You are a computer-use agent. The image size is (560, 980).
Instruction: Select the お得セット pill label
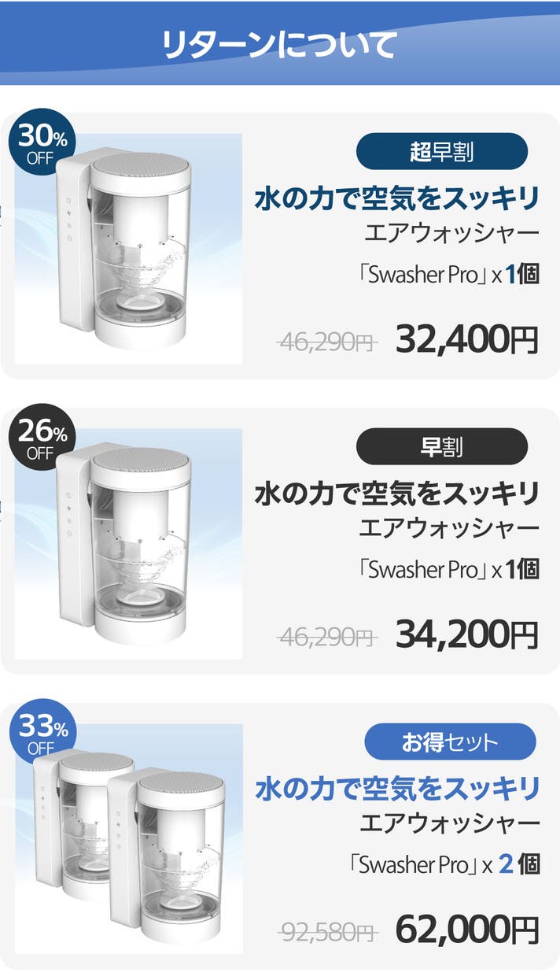point(450,741)
